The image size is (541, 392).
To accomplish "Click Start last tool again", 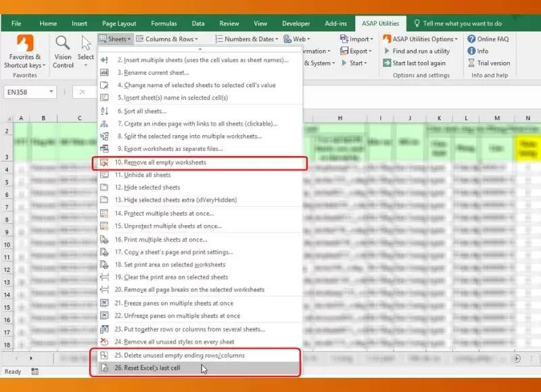I will pyautogui.click(x=415, y=63).
